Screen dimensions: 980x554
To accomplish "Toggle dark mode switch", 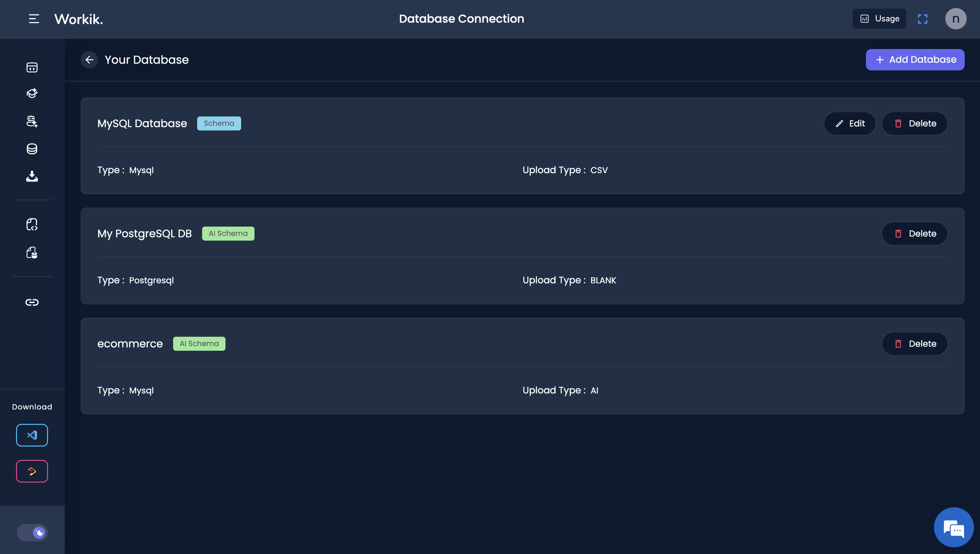I will pos(32,532).
